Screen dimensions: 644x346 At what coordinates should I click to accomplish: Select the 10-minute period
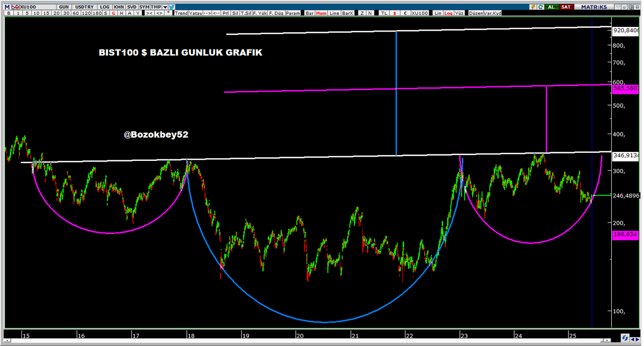point(36,13)
